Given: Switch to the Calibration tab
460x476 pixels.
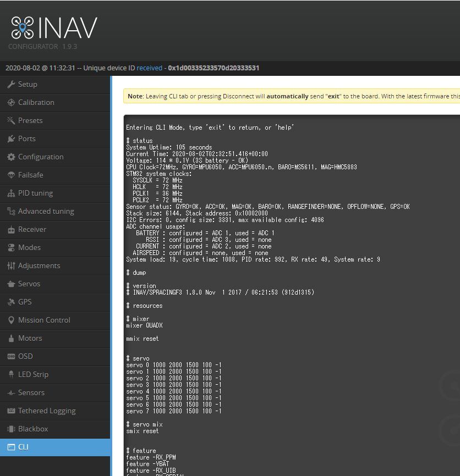Looking at the screenshot, I should [55, 103].
